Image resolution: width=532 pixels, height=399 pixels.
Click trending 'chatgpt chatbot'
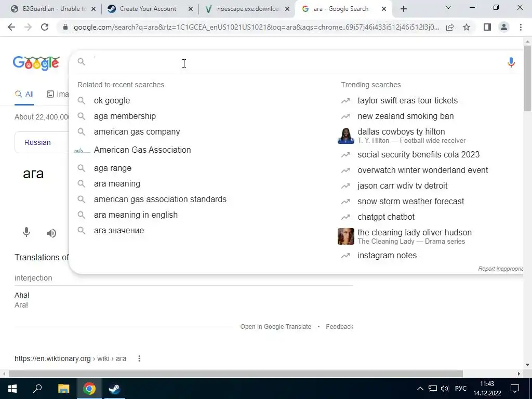pos(386,217)
